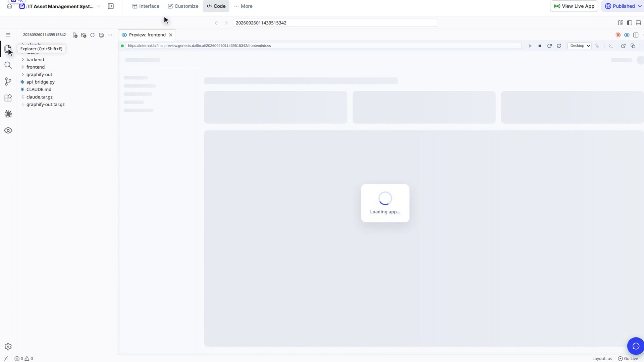Expand the frontend folder
The image size is (644, 362).
[x=35, y=67]
